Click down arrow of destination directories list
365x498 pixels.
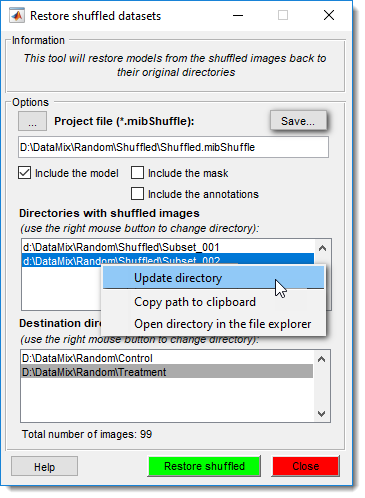point(321,414)
